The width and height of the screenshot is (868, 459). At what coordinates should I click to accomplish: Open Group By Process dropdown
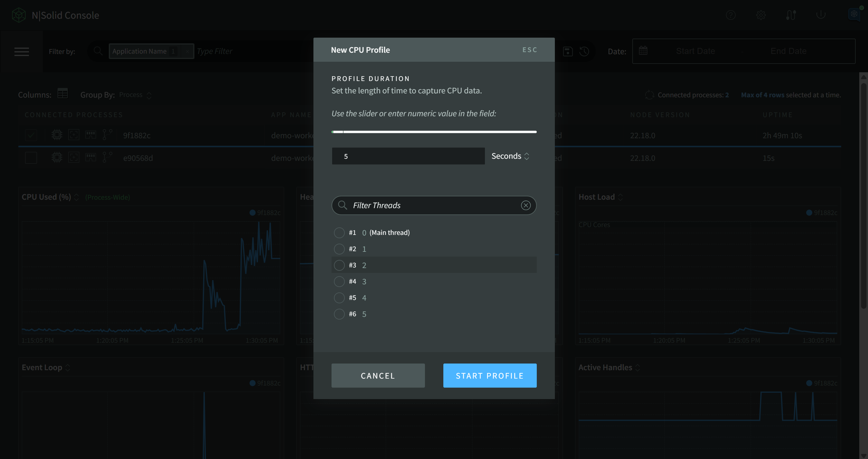(x=135, y=95)
